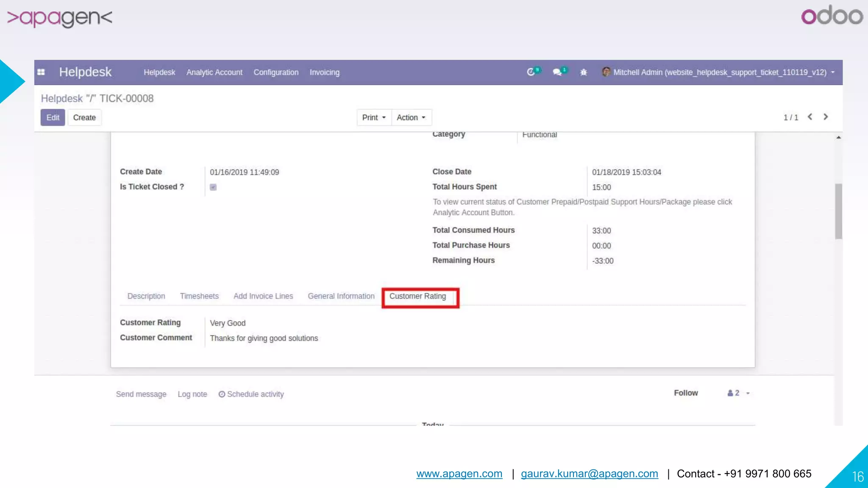Open the conversations chat bubble icon
Viewport: 868px width, 488px height.
point(557,72)
